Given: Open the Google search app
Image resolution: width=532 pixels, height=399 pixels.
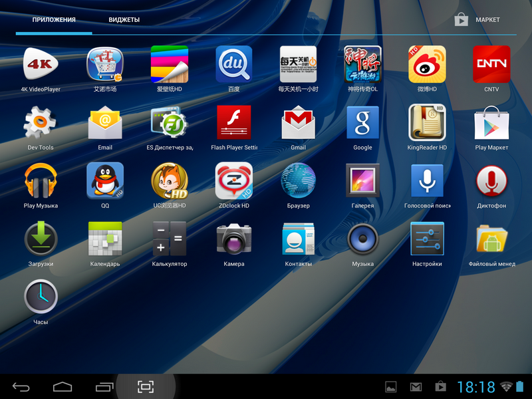Looking at the screenshot, I should 362,122.
